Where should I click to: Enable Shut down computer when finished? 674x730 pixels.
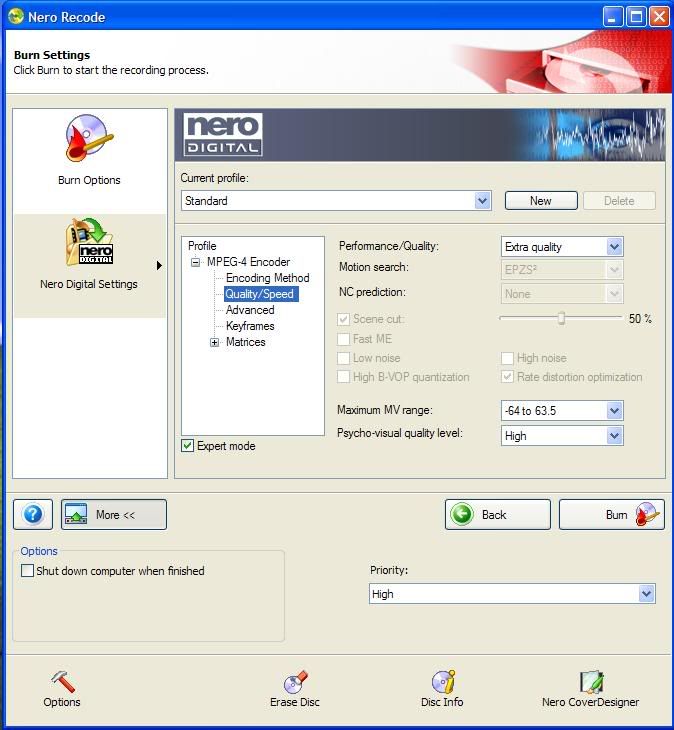pos(27,570)
